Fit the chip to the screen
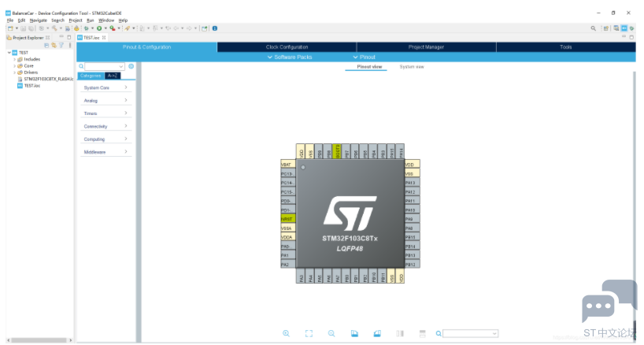644x345 pixels. click(309, 333)
